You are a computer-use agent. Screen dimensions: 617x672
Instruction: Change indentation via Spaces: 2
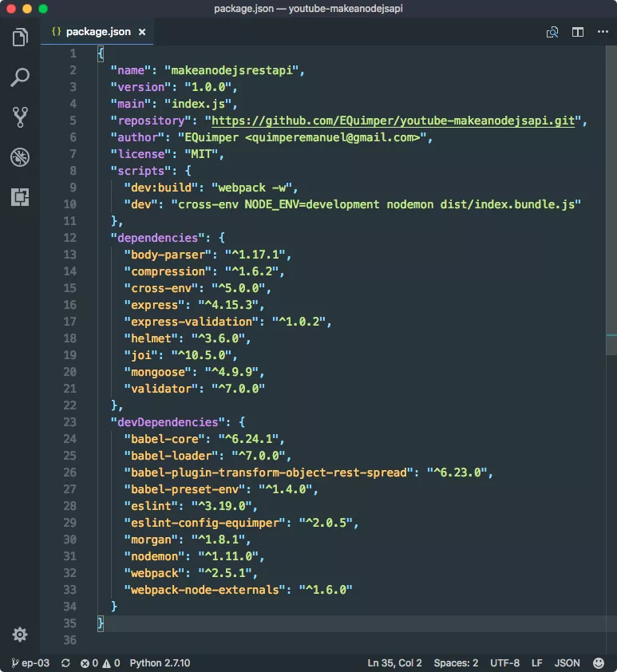click(456, 663)
